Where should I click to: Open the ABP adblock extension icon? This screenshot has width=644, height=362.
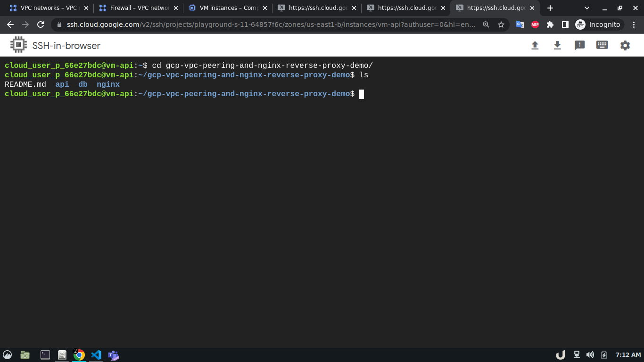tap(535, 25)
